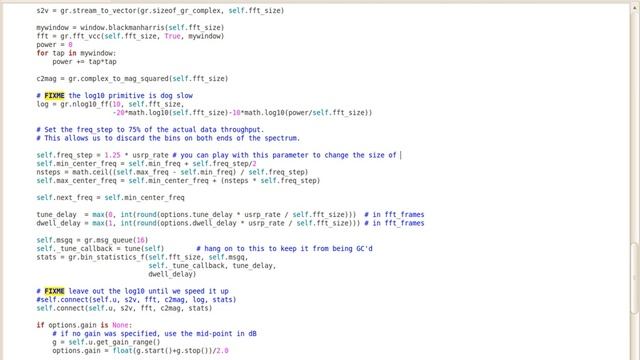The width and height of the screenshot is (640, 360).
Task: Click the 'power += tap*tap' line
Action: pyautogui.click(x=84, y=62)
